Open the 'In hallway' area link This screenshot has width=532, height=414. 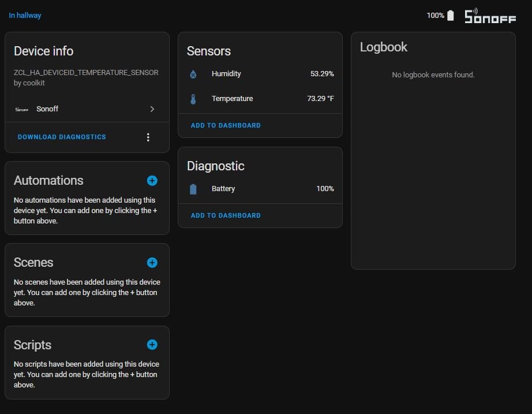[x=25, y=16]
